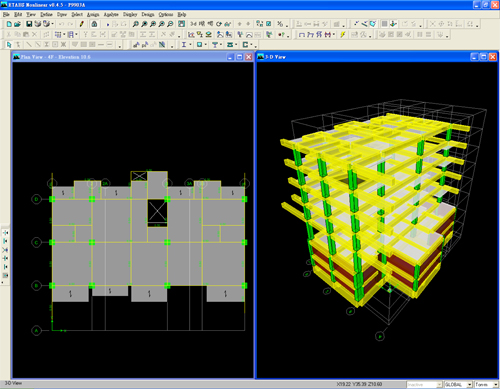Screen dimensions: 500x389
Task: Expand dropdown arrow beside the printer icon
Action: coord(53,24)
